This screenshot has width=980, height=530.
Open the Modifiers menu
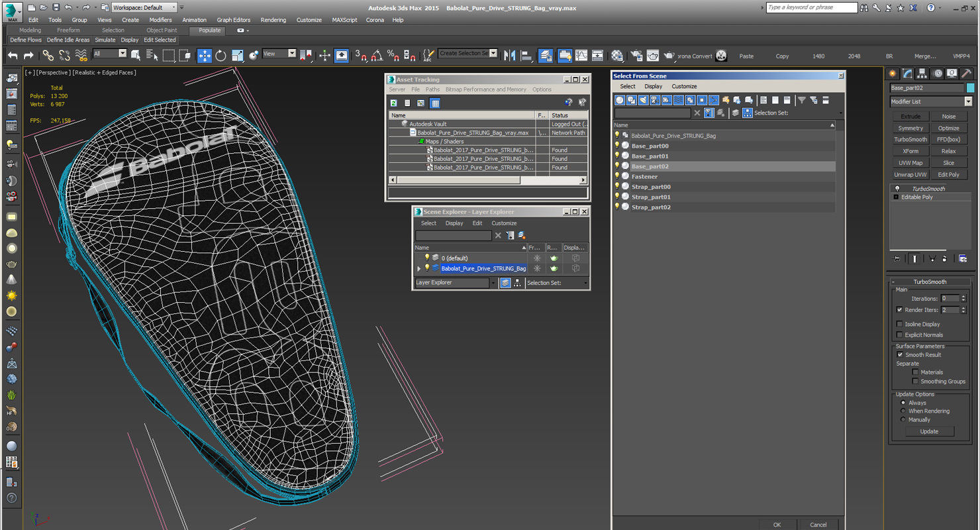(160, 20)
